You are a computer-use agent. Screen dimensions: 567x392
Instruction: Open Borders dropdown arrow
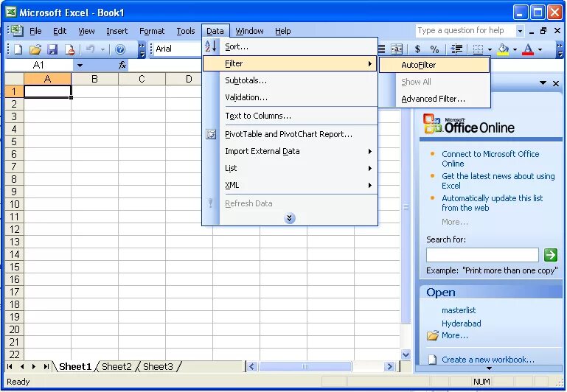coord(490,49)
